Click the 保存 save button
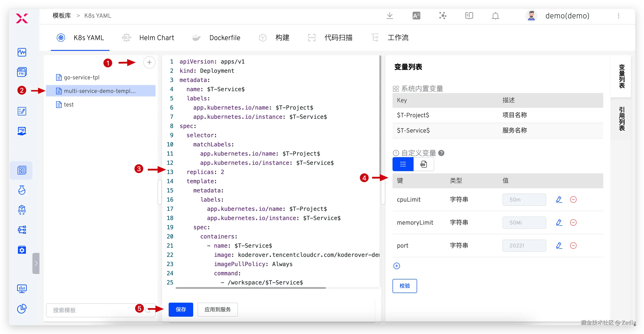 coord(181,309)
